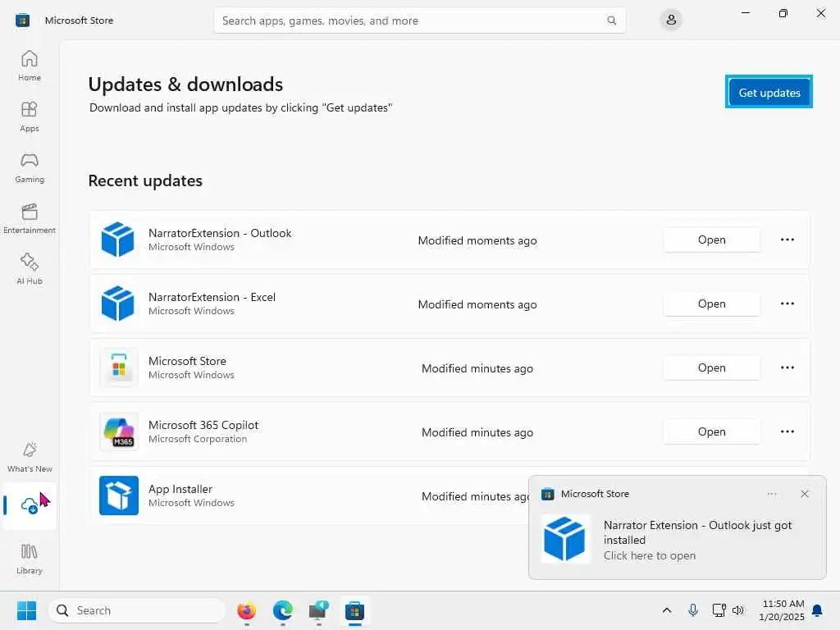This screenshot has width=840, height=630.
Task: Open more options for Microsoft Store row
Action: (x=787, y=367)
